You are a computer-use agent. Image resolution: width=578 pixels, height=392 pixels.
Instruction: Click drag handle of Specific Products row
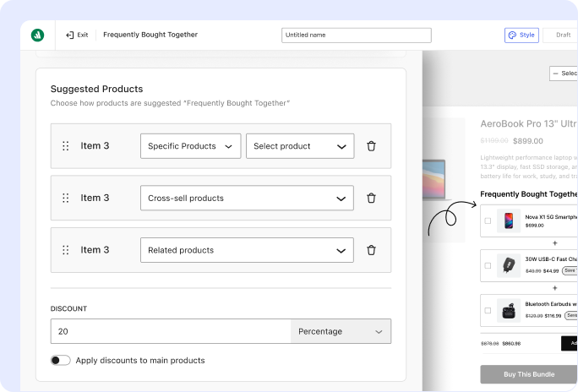[66, 146]
